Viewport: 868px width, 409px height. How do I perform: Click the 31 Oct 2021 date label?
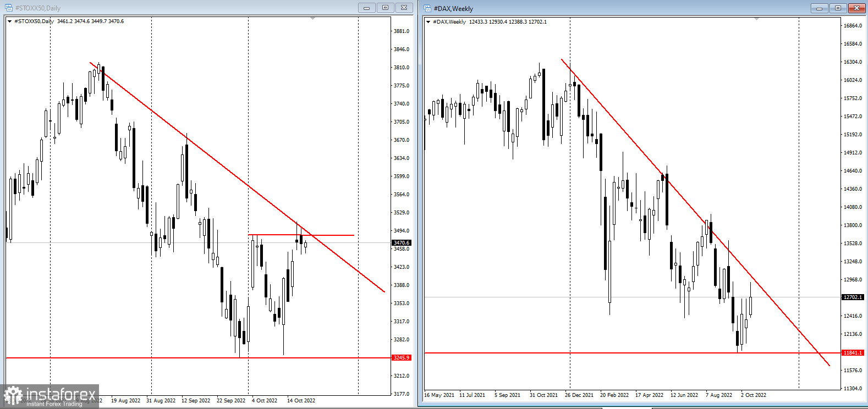pyautogui.click(x=543, y=395)
